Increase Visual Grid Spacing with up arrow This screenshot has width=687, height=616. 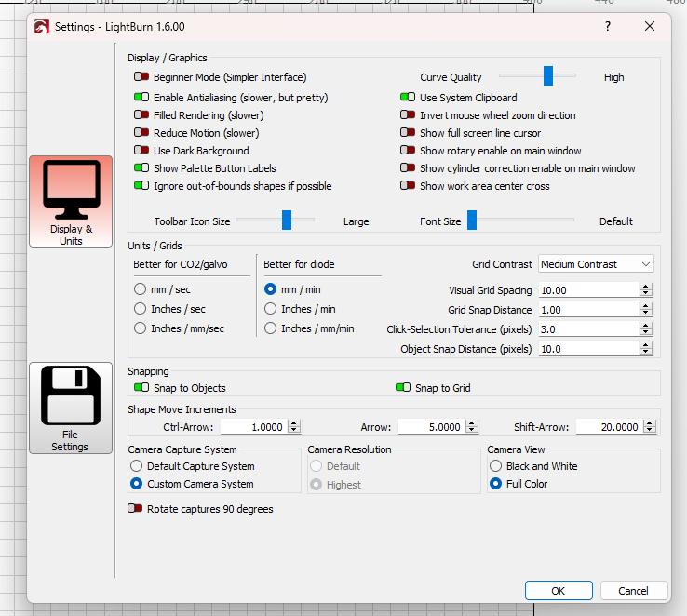pos(645,287)
